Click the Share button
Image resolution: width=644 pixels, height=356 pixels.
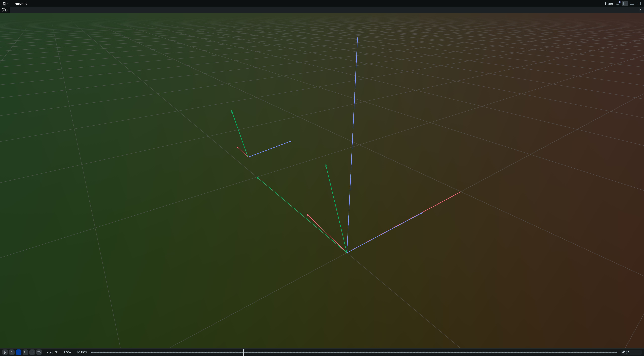point(608,4)
